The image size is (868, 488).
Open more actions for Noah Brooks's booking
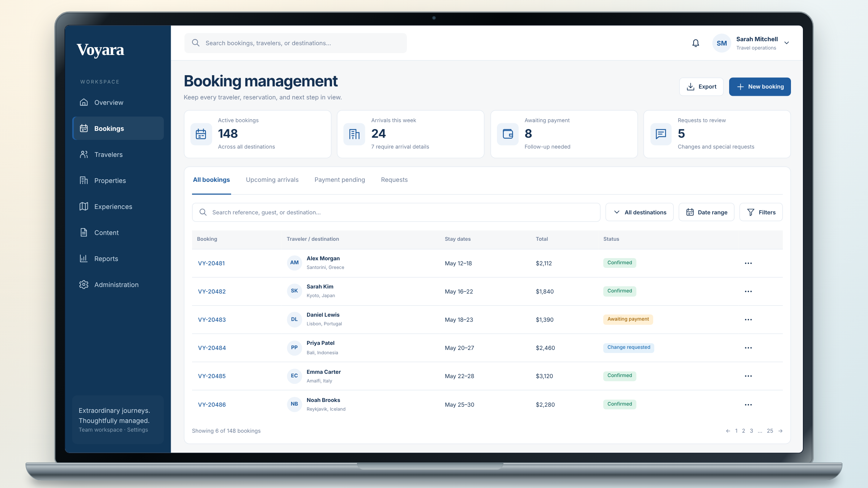pos(748,404)
